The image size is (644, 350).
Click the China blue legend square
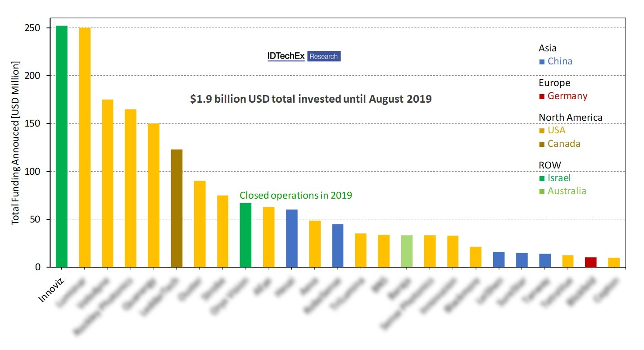tap(542, 61)
